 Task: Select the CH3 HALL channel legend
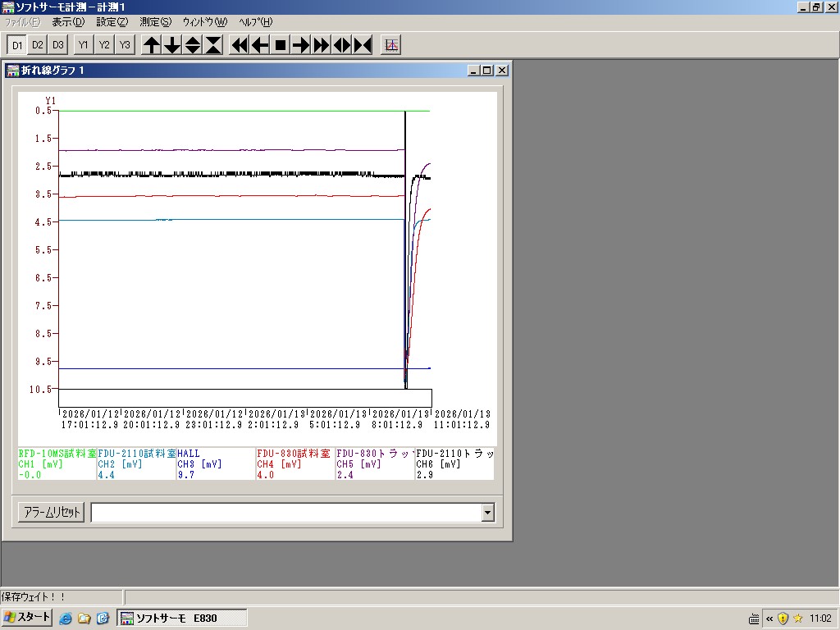point(215,463)
